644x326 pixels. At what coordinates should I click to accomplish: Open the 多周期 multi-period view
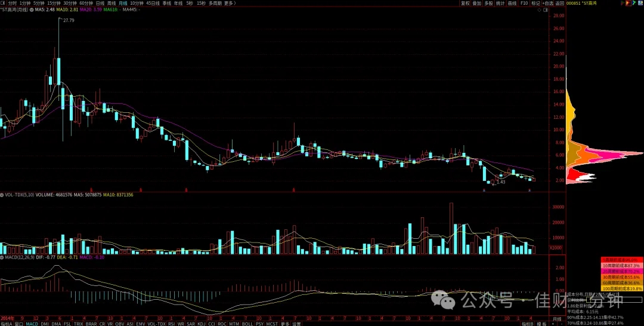pos(215,4)
